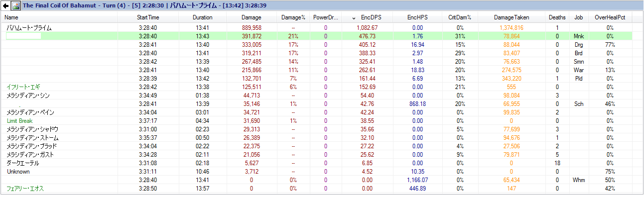Click the Pld job cell
644x197 pixels.
578,79
